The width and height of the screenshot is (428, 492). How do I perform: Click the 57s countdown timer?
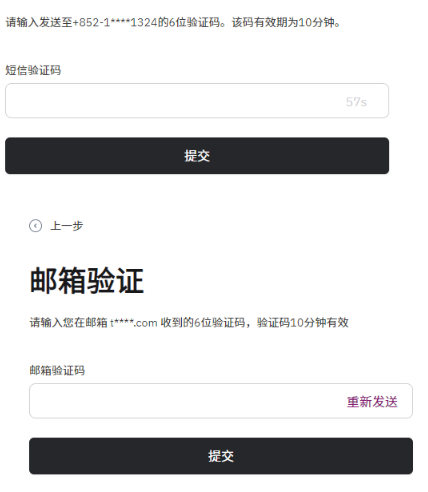(356, 102)
